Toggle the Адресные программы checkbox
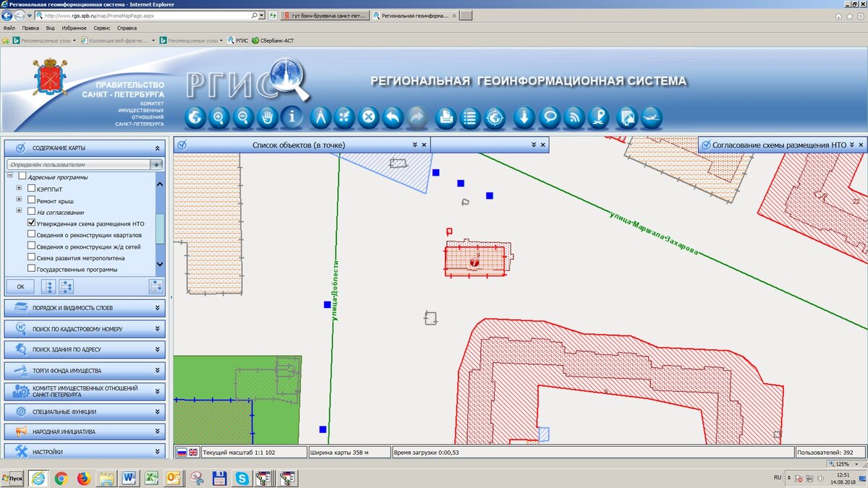 pos(22,176)
